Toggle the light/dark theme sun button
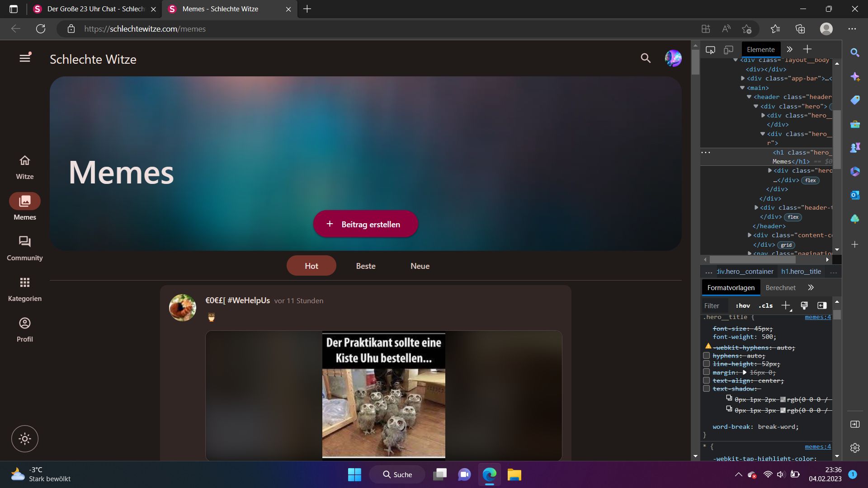The image size is (868, 488). [25, 439]
